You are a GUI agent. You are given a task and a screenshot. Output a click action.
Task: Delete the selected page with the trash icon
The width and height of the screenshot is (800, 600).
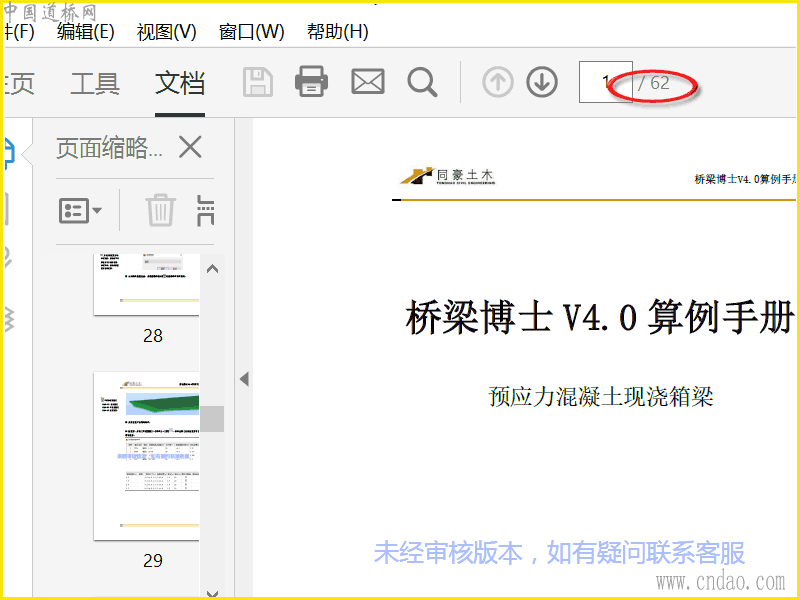pos(161,210)
